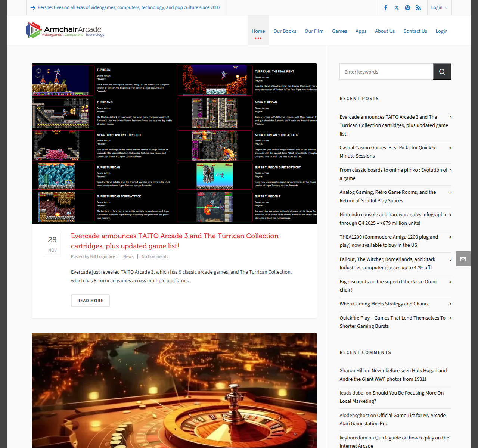Click into the Enter keywords search field
Screen dimensions: 478x448
386,72
